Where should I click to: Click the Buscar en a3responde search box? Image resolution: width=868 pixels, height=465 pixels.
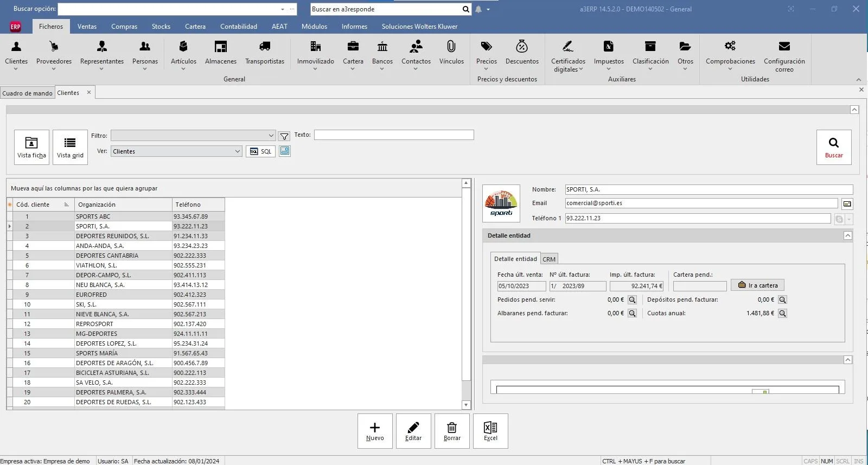pyautogui.click(x=386, y=9)
